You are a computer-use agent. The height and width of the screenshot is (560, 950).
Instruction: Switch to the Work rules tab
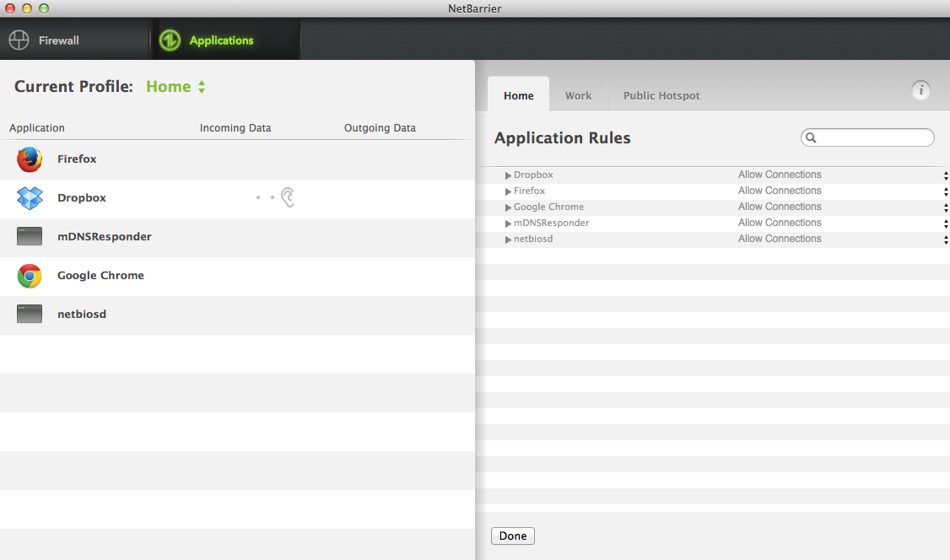click(x=579, y=95)
